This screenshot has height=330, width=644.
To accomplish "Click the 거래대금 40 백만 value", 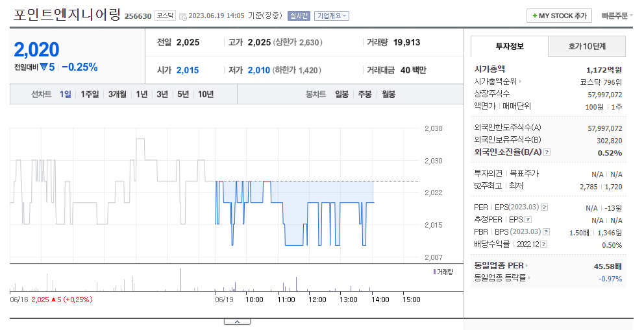I will pos(413,70).
